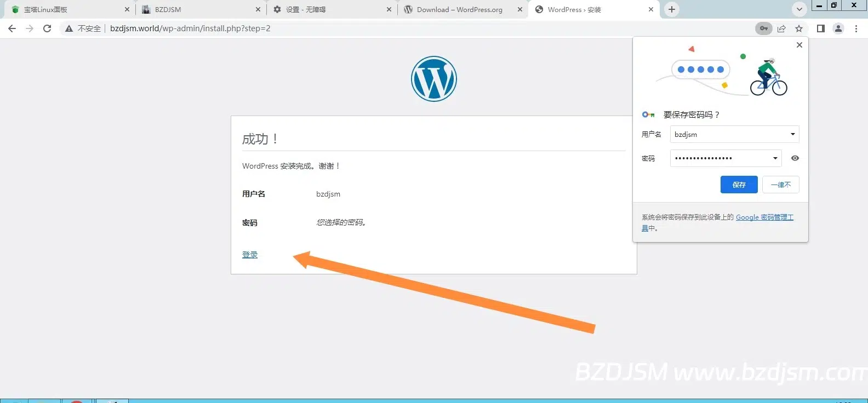Open the tab search dropdown arrow
This screenshot has height=403, width=868.
800,9
